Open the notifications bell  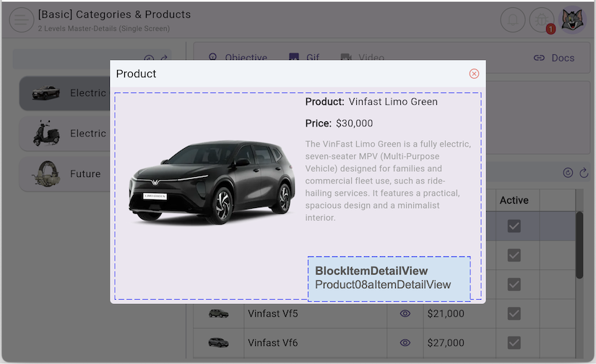(x=514, y=20)
